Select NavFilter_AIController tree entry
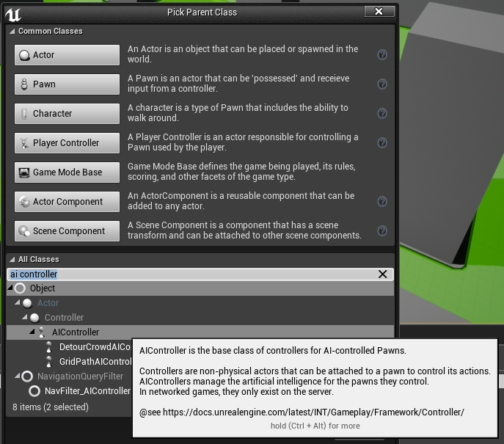The height and width of the screenshot is (444, 504). (x=87, y=391)
